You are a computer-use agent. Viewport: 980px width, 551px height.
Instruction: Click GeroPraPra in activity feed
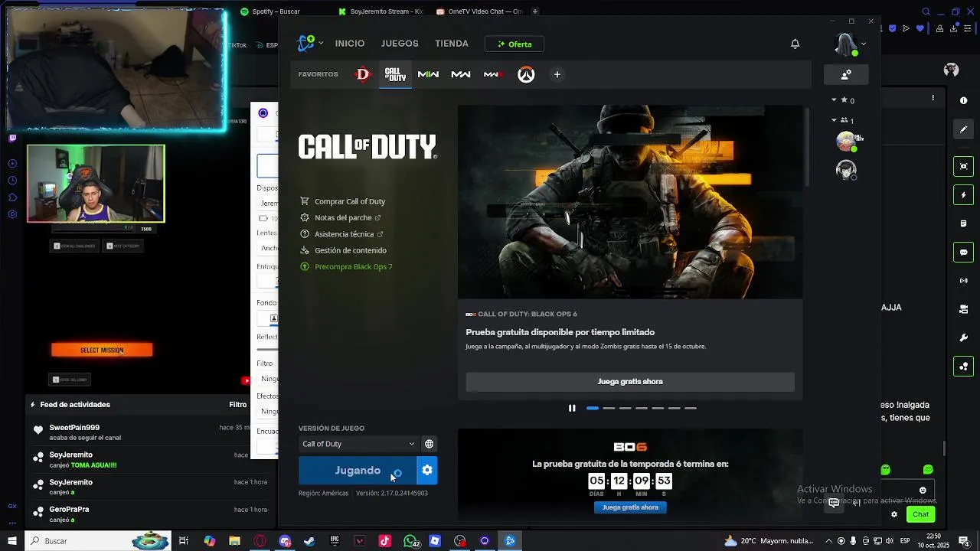click(x=69, y=510)
